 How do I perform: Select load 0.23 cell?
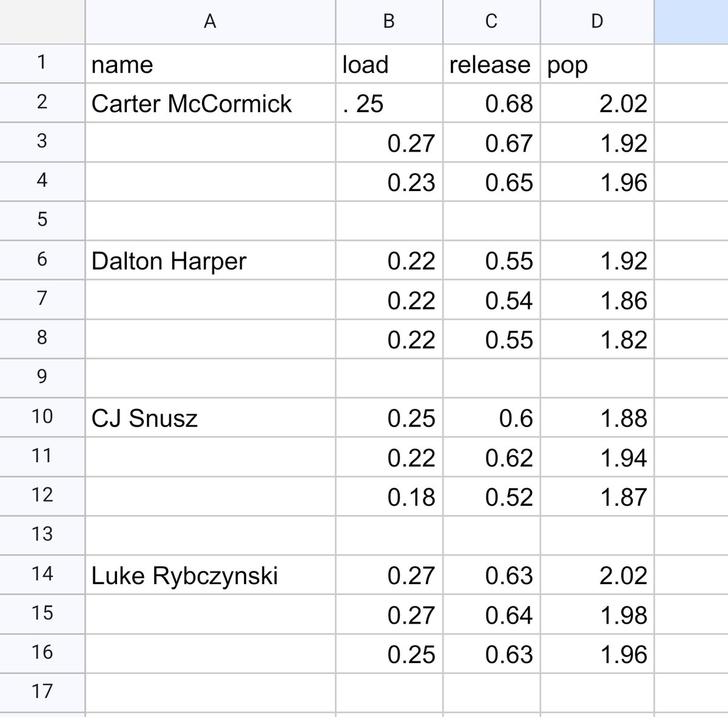pyautogui.click(x=389, y=181)
